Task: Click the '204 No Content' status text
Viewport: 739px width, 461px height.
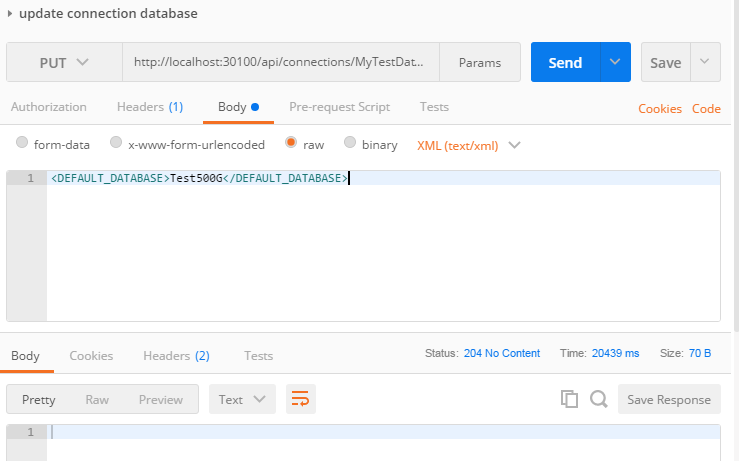Action: point(501,353)
